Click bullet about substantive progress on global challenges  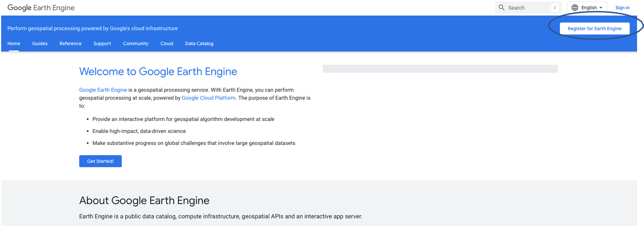194,143
